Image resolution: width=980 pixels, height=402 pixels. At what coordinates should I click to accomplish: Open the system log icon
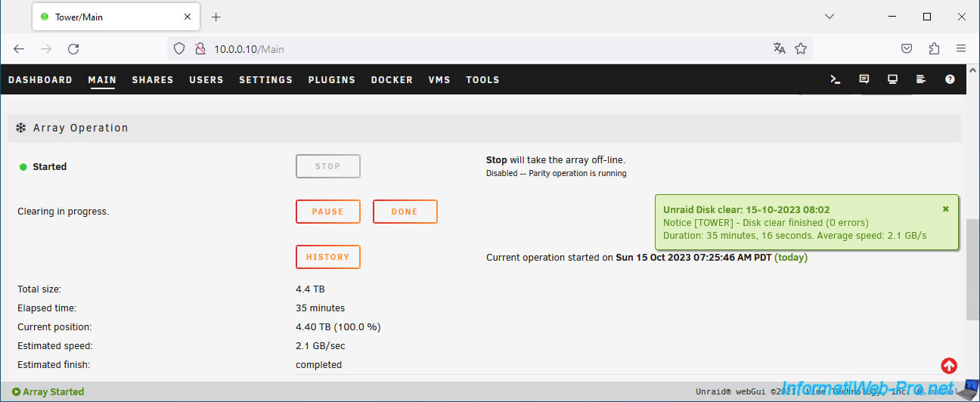click(x=920, y=79)
